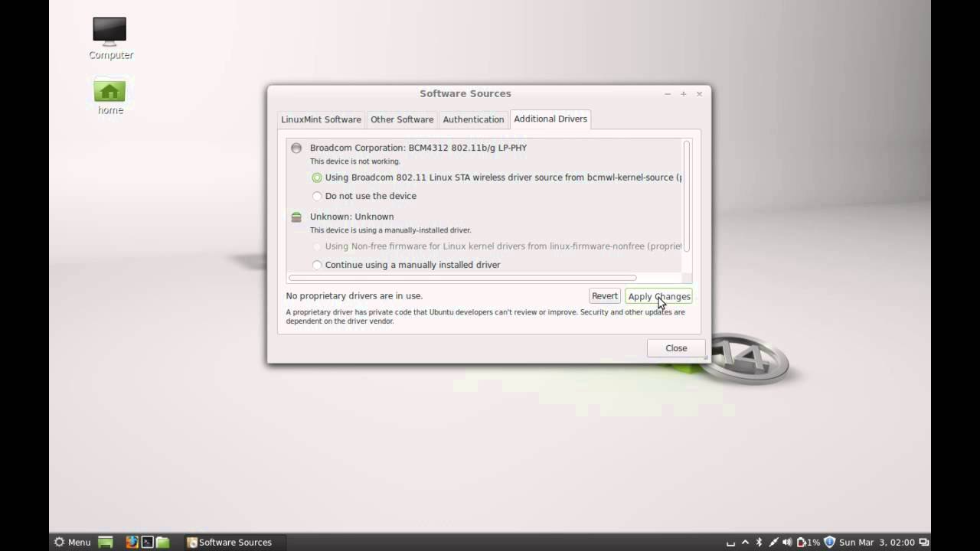Select 'Continue using a manually installed driver'
This screenshot has height=551, width=980.
point(406,265)
